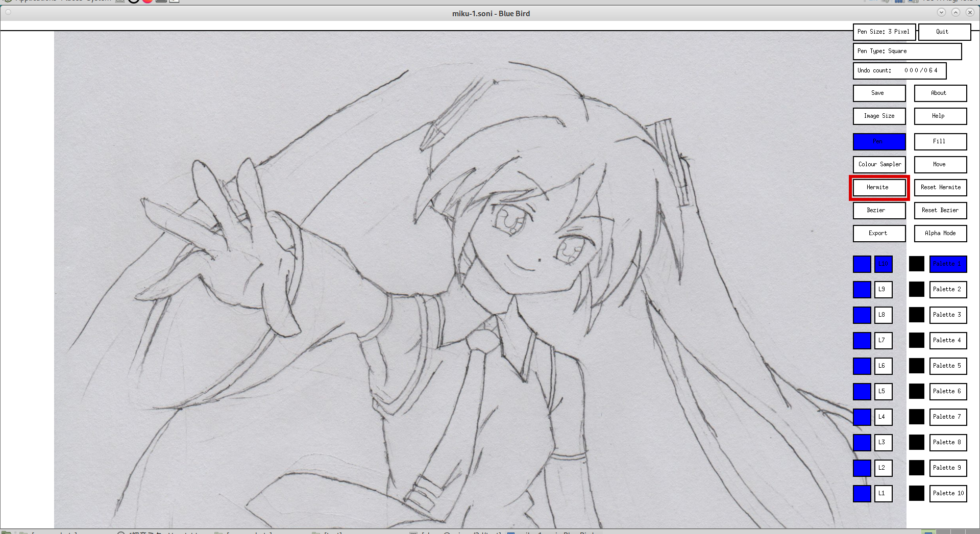This screenshot has height=534, width=980.
Task: Select Palette 9
Action: coord(948,468)
